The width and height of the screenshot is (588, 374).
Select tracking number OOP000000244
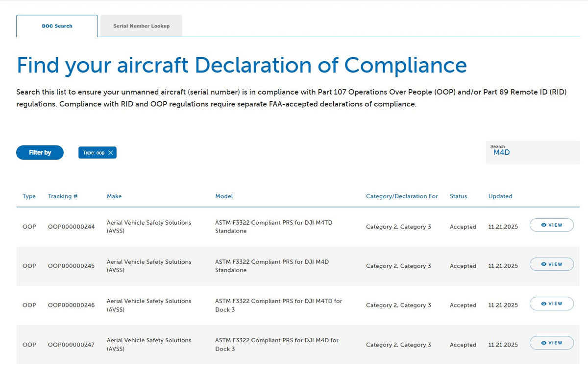72,227
